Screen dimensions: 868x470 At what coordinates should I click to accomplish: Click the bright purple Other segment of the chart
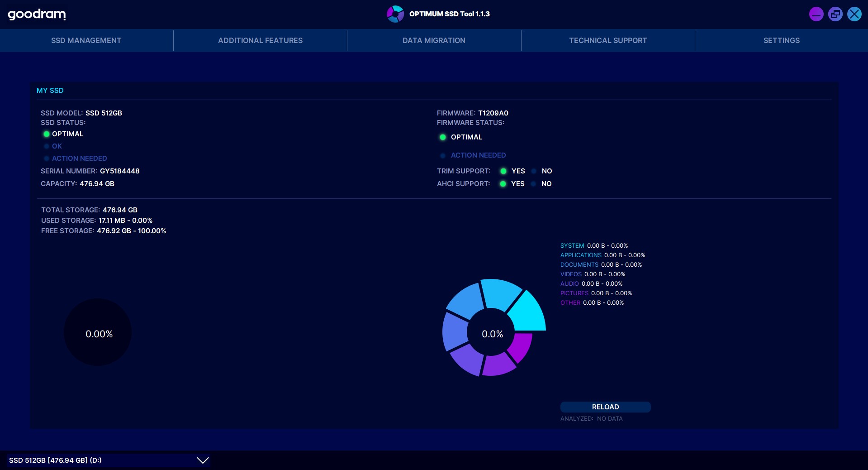(x=520, y=346)
